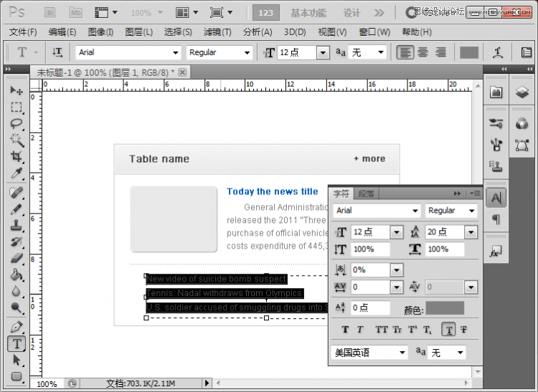Click the Create Warped Text icon
Screen dimensions: 538x392
coord(498,52)
